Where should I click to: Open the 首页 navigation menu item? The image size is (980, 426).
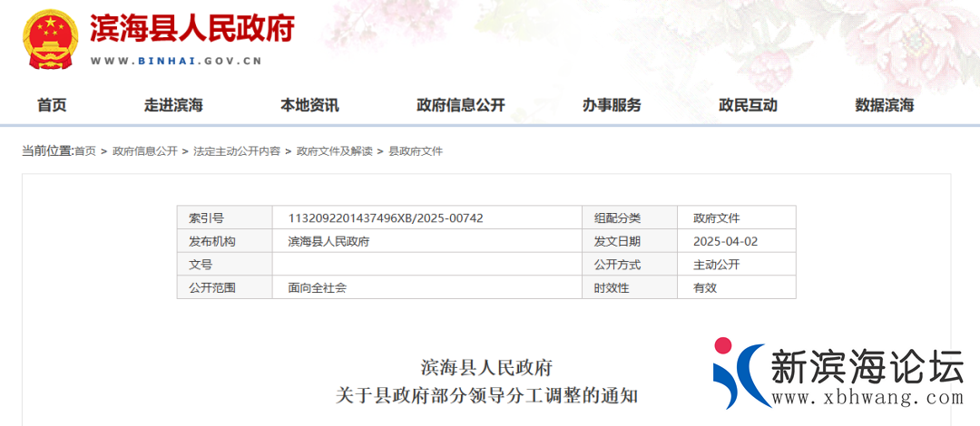[x=52, y=105]
